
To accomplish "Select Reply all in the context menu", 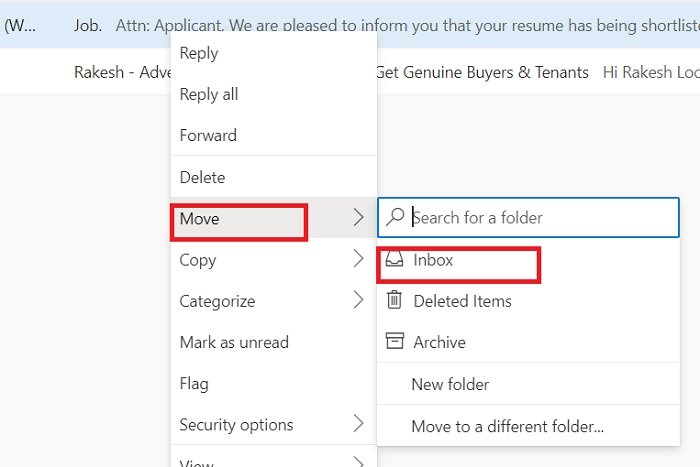I will 208,94.
